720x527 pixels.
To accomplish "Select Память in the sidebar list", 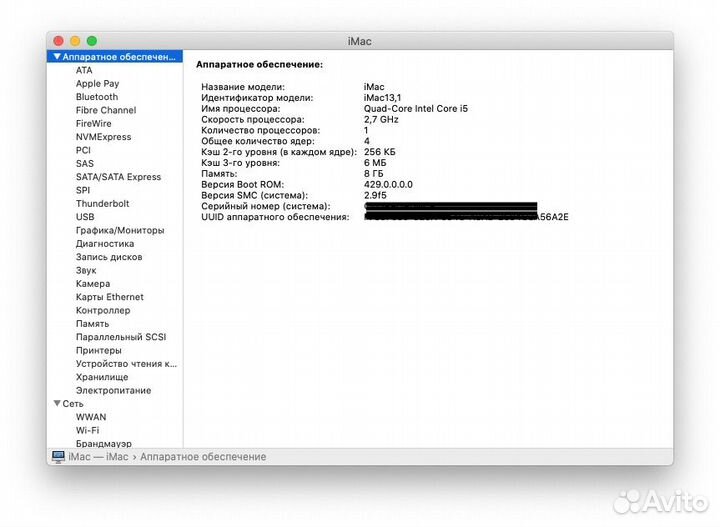I will pyautogui.click(x=92, y=324).
